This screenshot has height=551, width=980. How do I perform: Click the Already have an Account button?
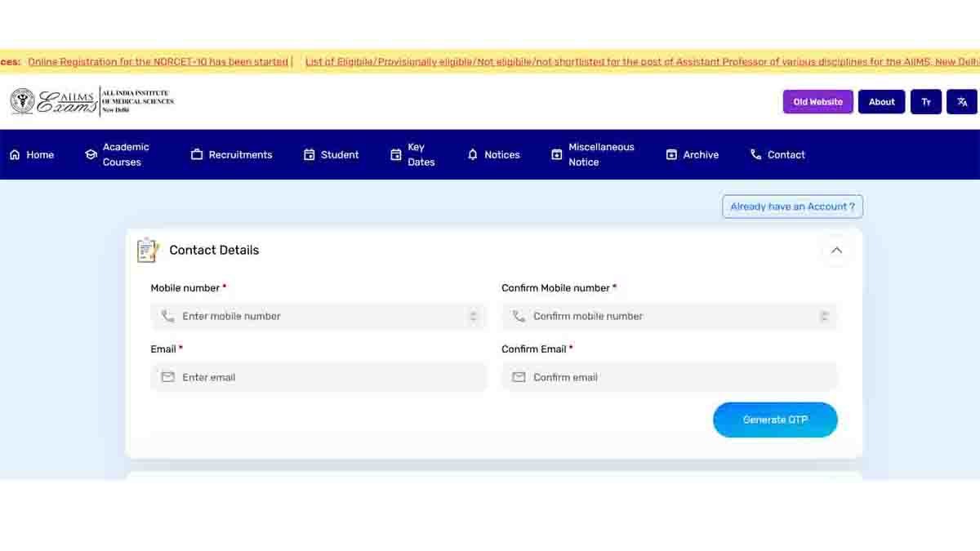point(791,206)
